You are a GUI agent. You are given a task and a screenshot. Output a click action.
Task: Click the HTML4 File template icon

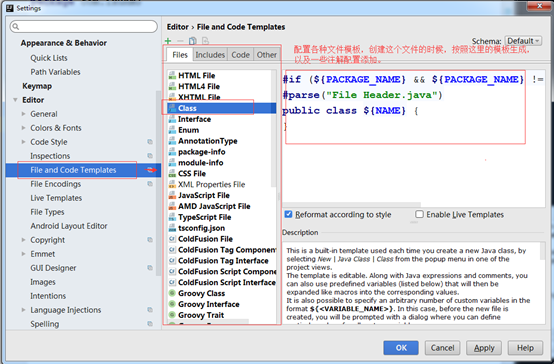point(172,86)
